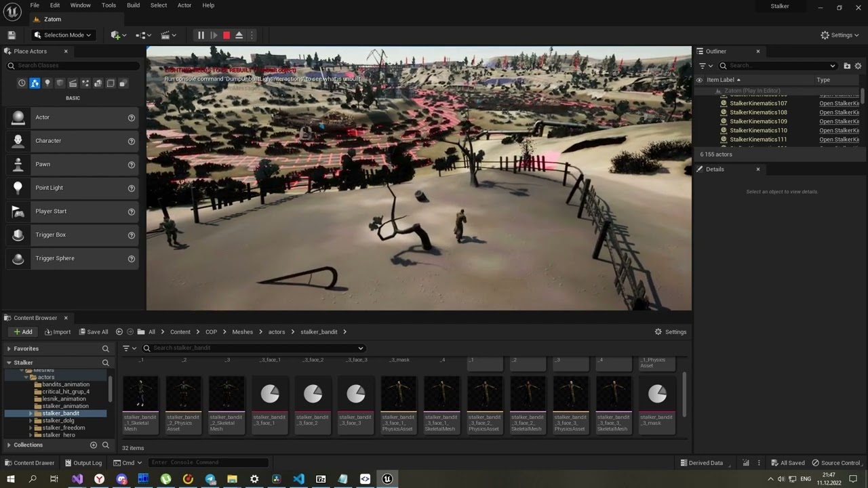The width and height of the screenshot is (868, 488).
Task: Create a new folder in the Outliner
Action: pyautogui.click(x=847, y=66)
